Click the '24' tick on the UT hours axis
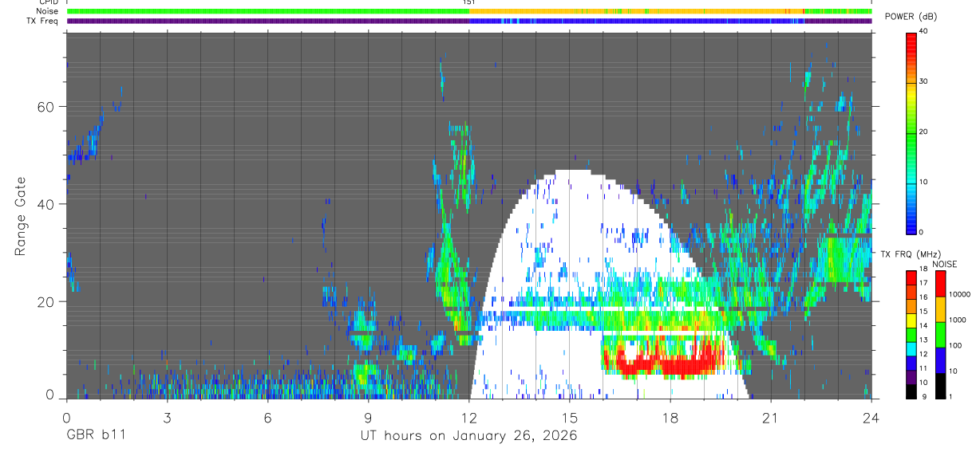The height and width of the screenshot is (452, 980). (x=871, y=417)
